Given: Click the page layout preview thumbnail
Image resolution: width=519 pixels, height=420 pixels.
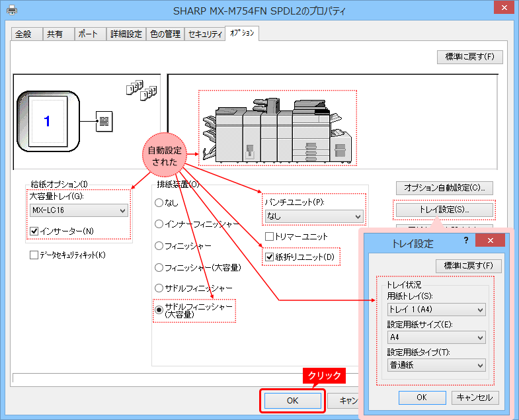Looking at the screenshot, I should (46, 121).
